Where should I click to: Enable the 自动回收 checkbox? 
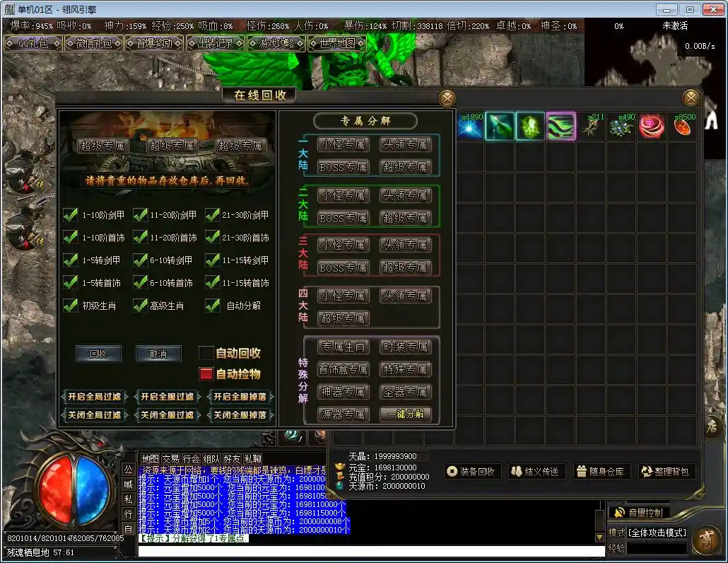click(206, 353)
